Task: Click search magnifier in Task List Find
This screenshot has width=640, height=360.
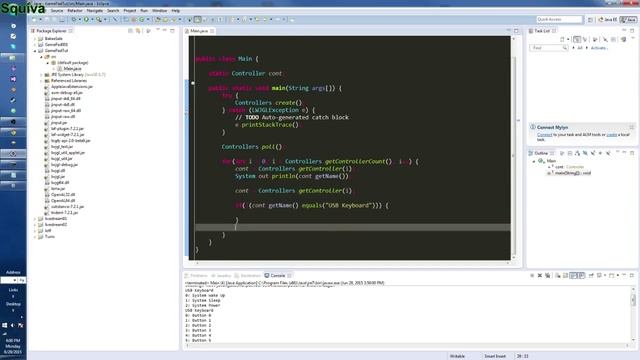Action: click(x=565, y=48)
